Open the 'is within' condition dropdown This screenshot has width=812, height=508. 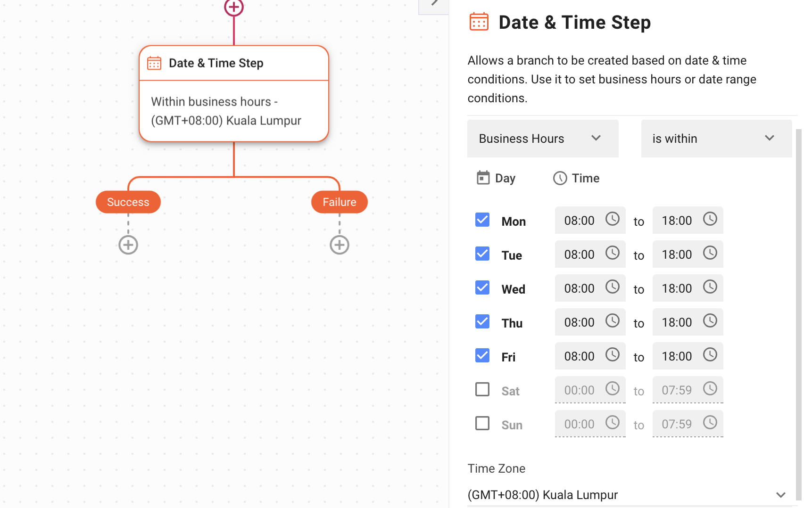point(716,138)
